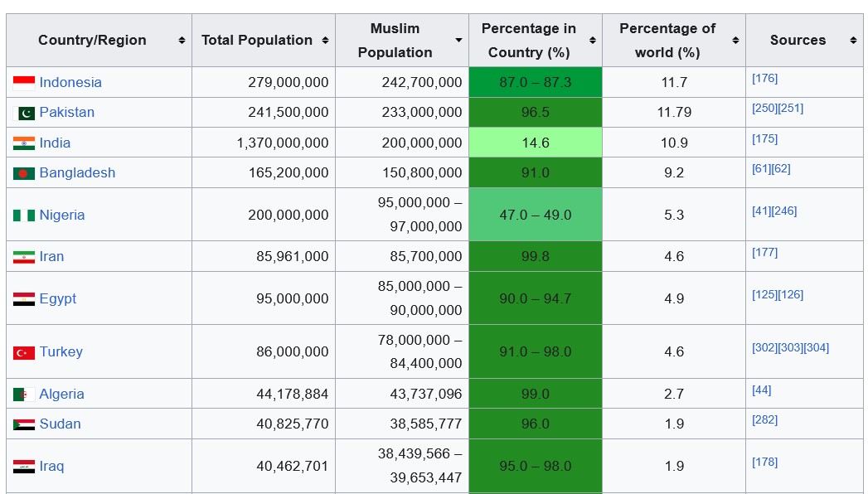
Task: Sort by Percentage in Country column
Action: point(592,41)
